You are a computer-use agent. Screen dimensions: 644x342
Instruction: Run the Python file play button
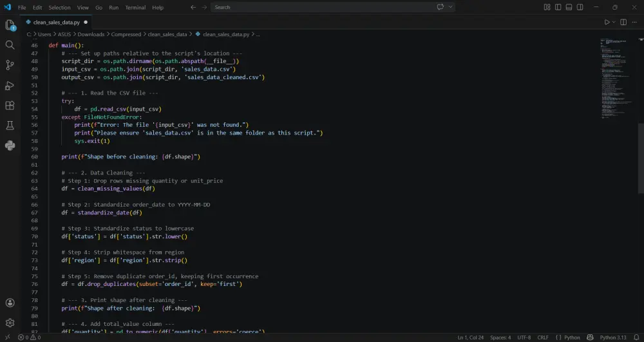click(x=607, y=22)
